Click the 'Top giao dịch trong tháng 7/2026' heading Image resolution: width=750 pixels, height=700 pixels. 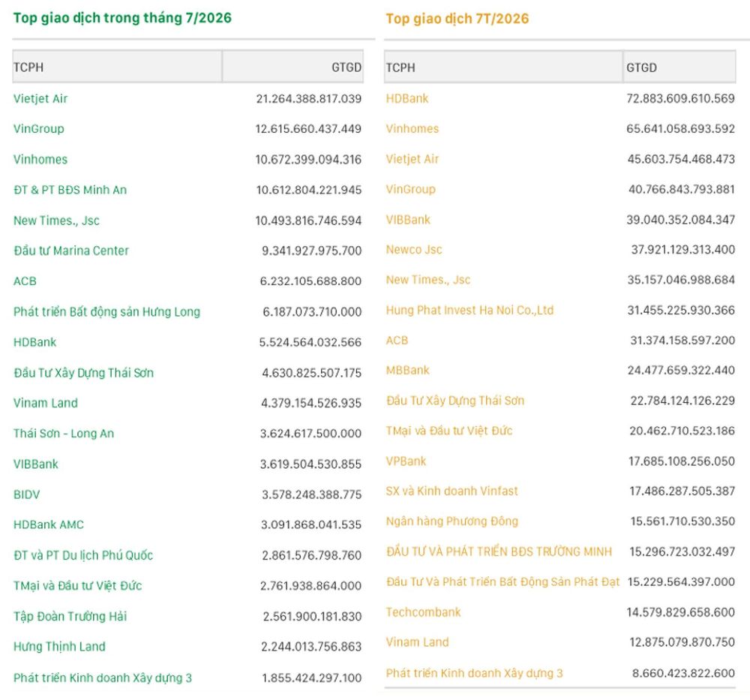point(122,18)
